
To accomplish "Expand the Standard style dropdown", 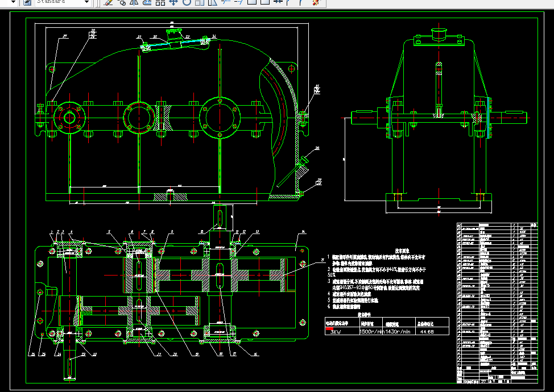I will point(86,2).
